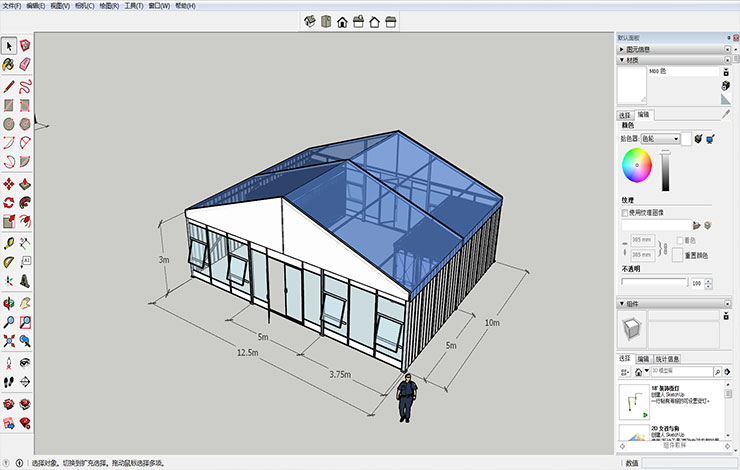Toggle the 着色 colorize checkbox

(680, 240)
